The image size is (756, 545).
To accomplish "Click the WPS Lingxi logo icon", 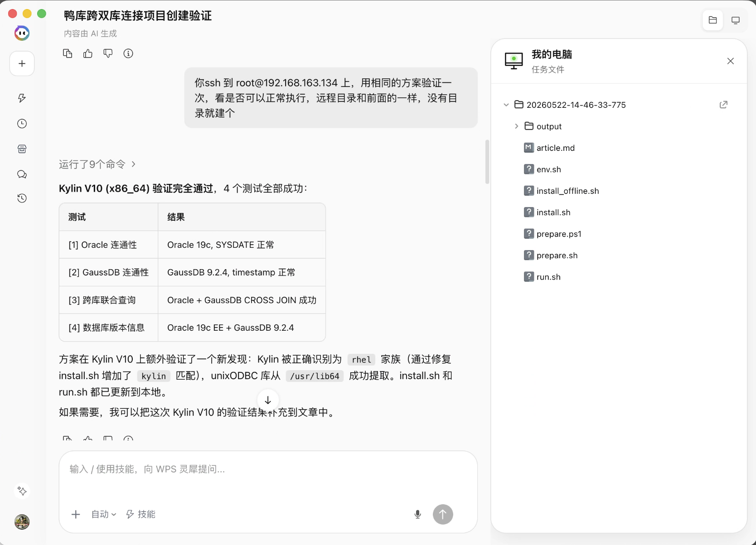I will pyautogui.click(x=22, y=33).
